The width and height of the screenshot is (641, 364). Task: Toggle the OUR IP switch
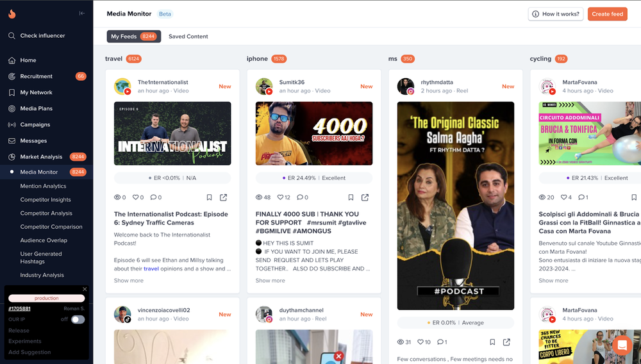coord(78,320)
